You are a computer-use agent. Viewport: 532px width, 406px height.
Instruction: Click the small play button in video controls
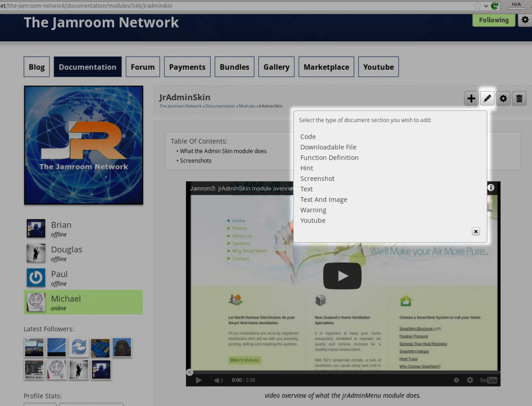pos(199,380)
